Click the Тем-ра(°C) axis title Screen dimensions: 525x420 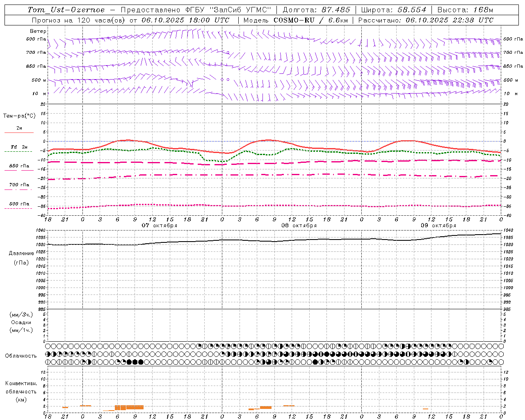point(19,116)
